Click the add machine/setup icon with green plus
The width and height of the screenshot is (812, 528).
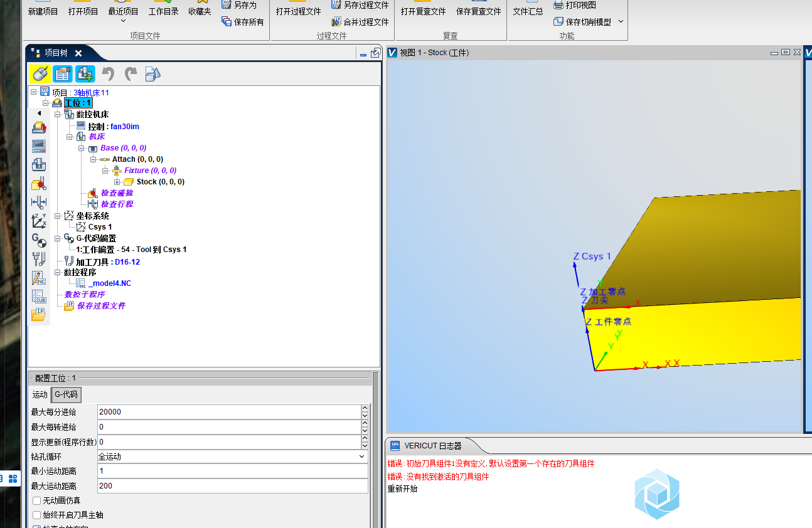point(85,74)
